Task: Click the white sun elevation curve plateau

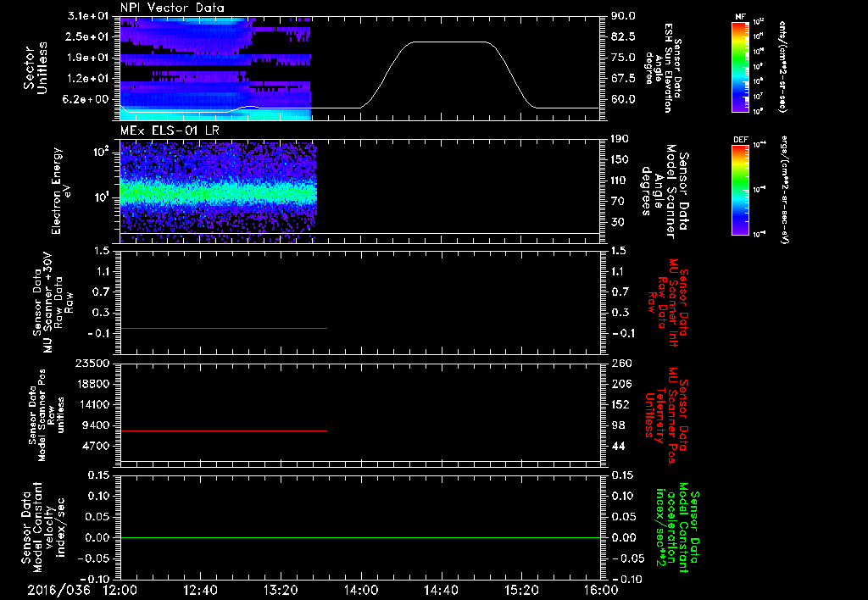Action: (x=449, y=42)
